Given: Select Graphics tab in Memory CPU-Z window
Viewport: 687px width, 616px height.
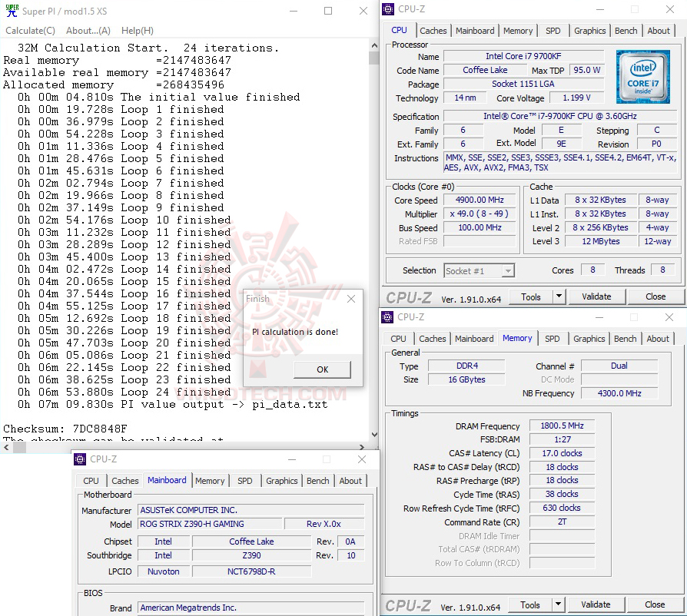Looking at the screenshot, I should pyautogui.click(x=589, y=339).
